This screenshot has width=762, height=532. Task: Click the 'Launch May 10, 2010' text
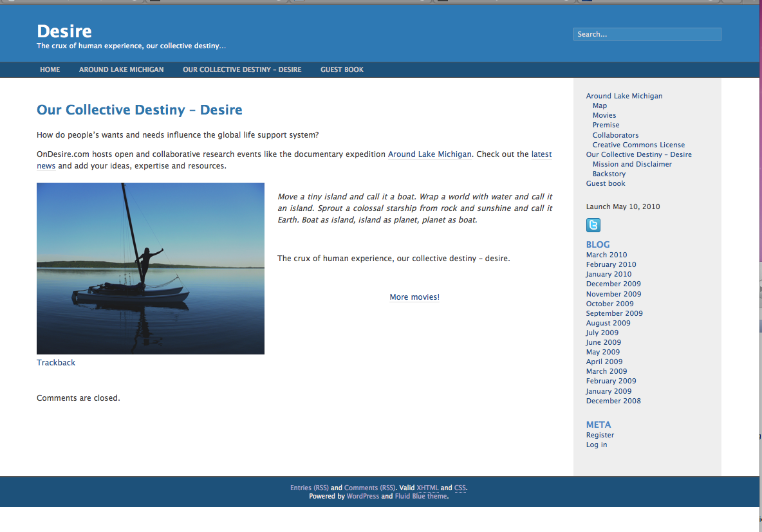tap(622, 206)
